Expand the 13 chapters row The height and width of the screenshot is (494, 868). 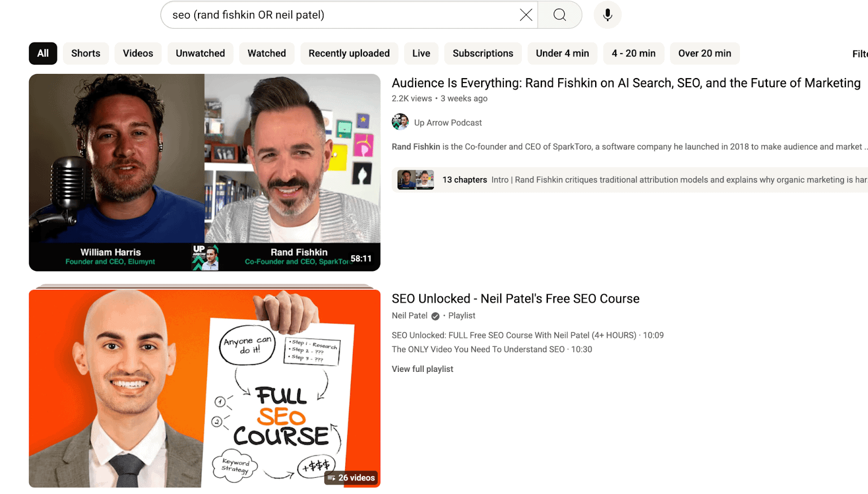tap(630, 180)
